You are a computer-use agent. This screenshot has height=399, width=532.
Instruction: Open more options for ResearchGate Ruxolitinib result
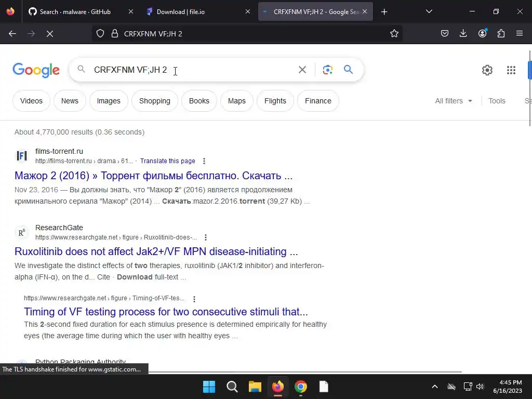[x=206, y=237]
